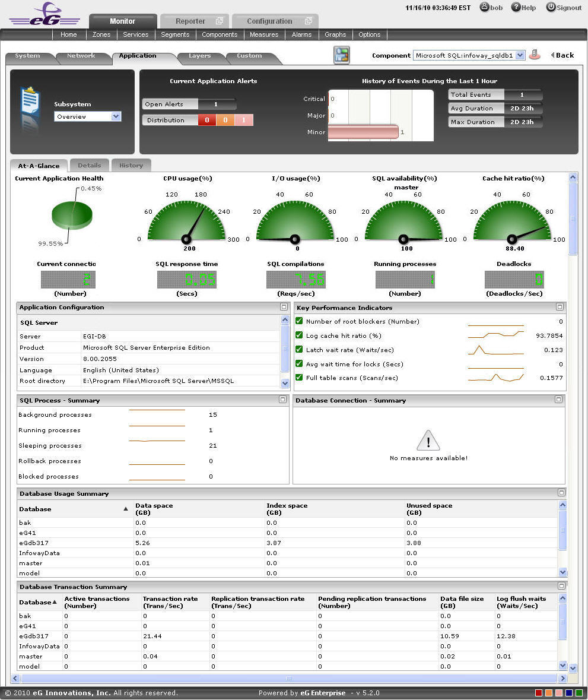Screen dimensions: 588x700
Task: Open the Alarms menu
Action: [x=301, y=34]
